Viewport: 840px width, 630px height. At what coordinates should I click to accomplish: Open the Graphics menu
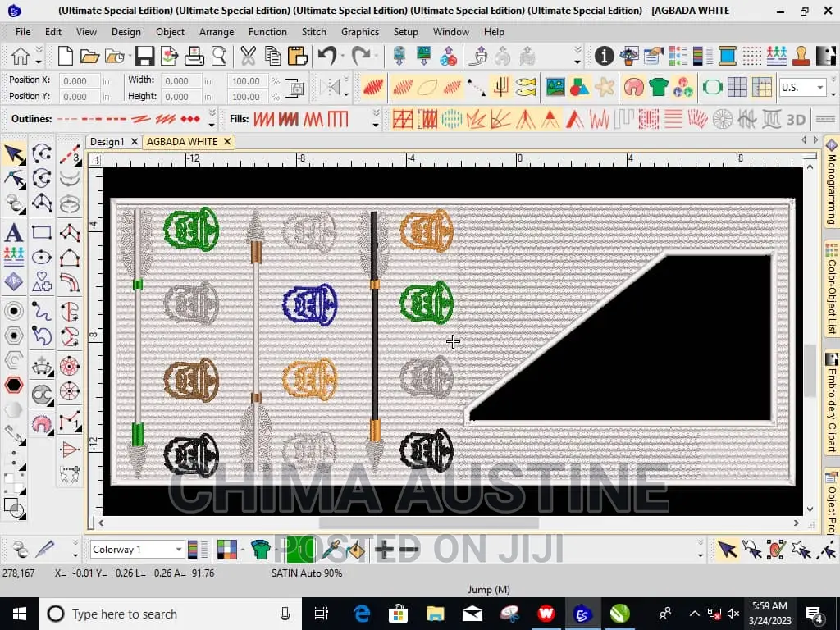pos(359,32)
